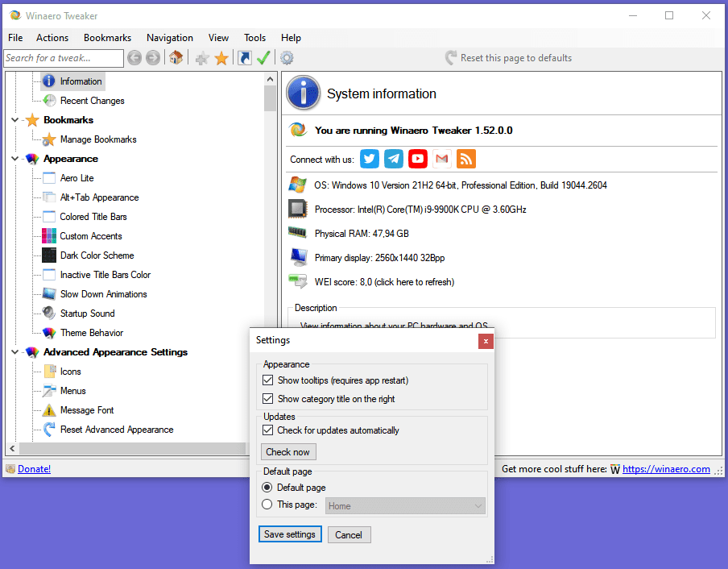The width and height of the screenshot is (728, 569).
Task: Click the Startup Sound speaker icon
Action: [49, 313]
